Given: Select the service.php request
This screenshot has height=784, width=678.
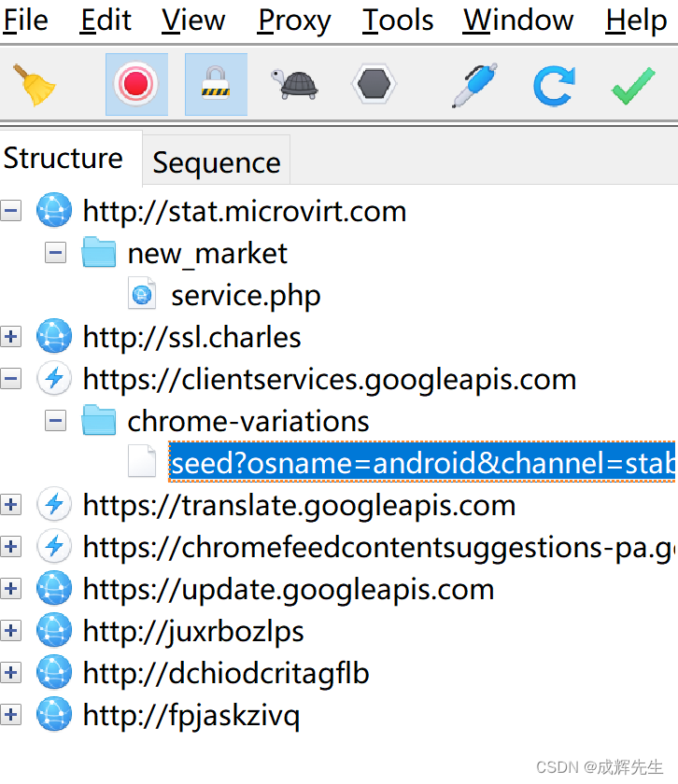Looking at the screenshot, I should point(246,296).
